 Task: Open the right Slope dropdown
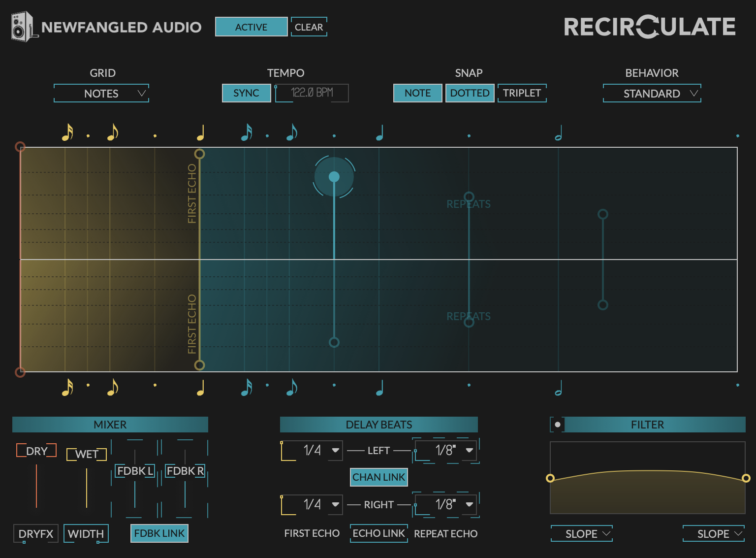pos(714,534)
